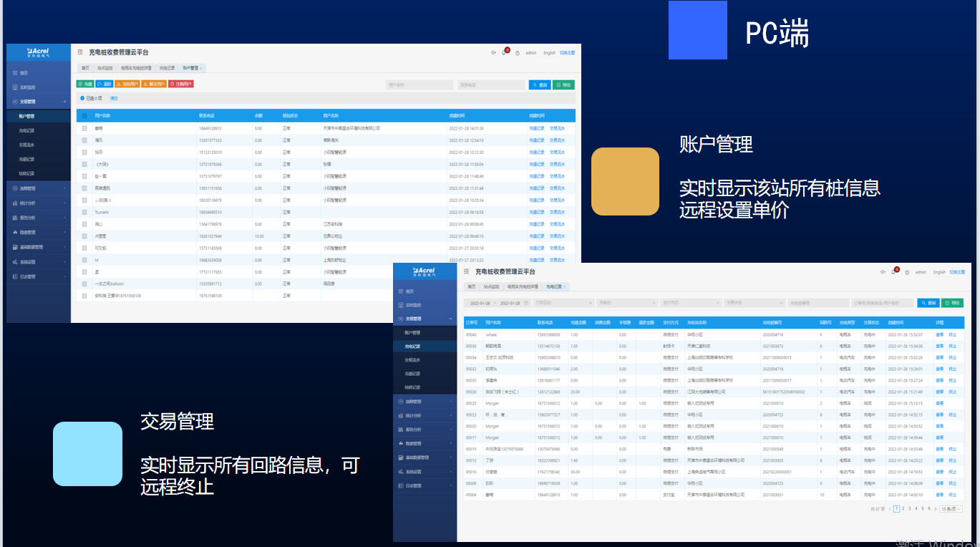The image size is (980, 547).
Task: Switch to the 首页 tab in the account management screenshot
Action: point(85,68)
